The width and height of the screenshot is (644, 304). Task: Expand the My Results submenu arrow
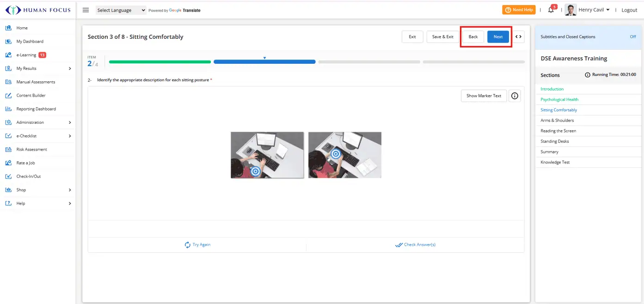[70, 68]
